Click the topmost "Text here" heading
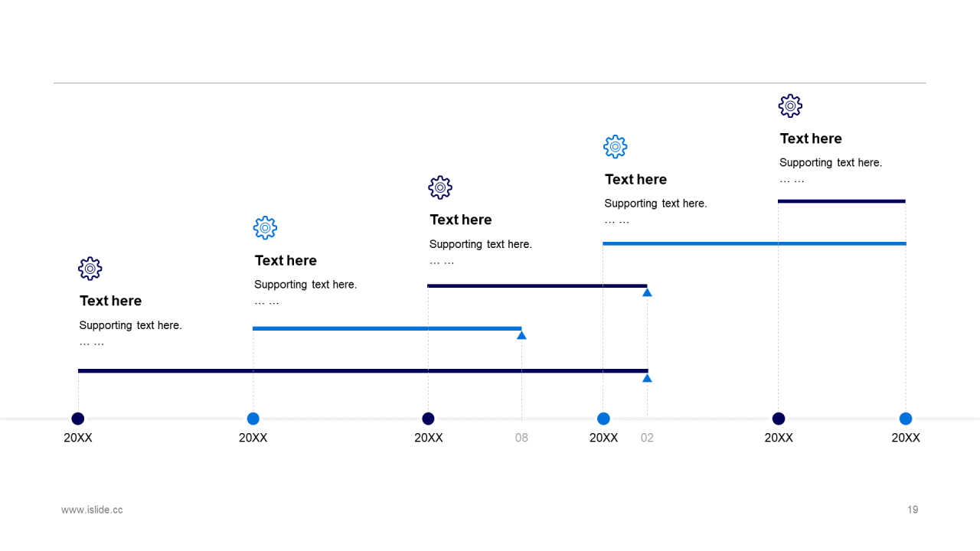Screen dimensions: 980x551 (x=811, y=139)
